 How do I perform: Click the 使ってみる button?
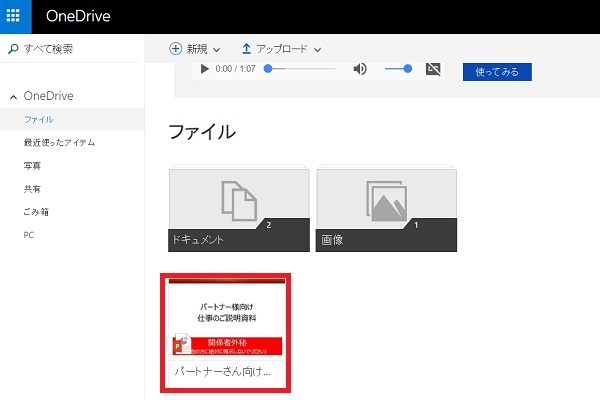497,71
